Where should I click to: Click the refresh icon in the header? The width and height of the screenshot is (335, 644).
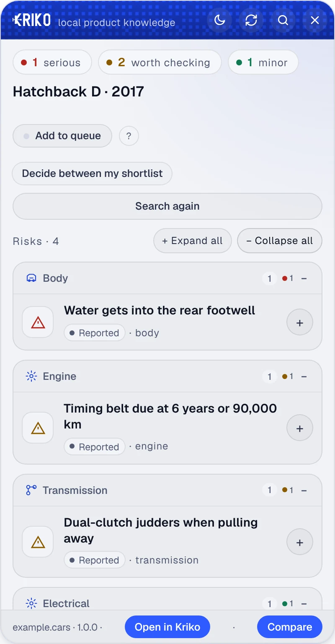[x=251, y=20]
